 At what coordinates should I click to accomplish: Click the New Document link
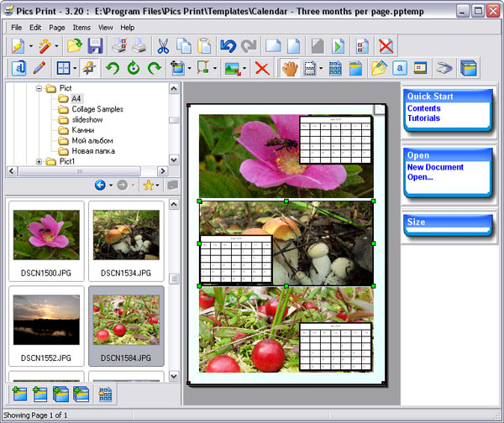435,167
